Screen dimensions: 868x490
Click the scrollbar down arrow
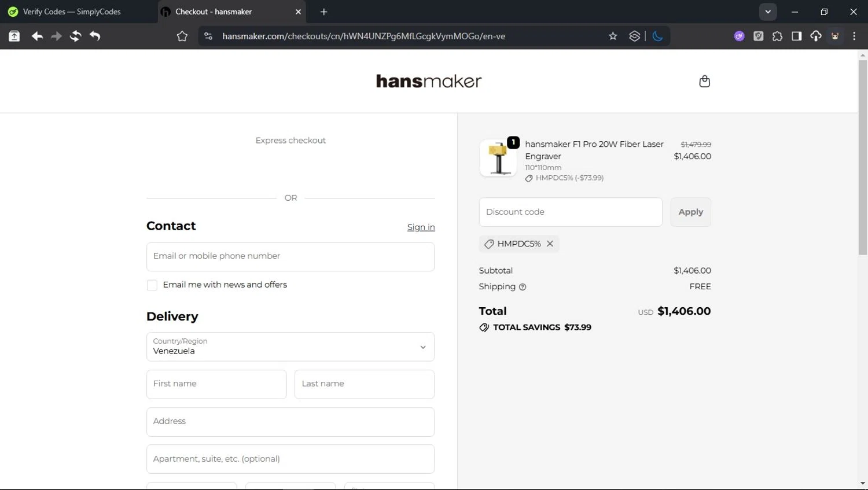click(863, 484)
